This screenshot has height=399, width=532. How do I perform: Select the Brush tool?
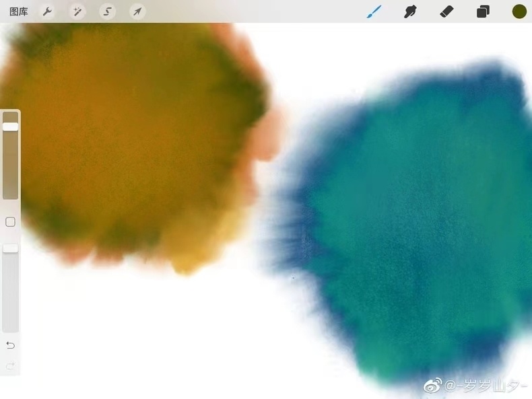tap(374, 12)
